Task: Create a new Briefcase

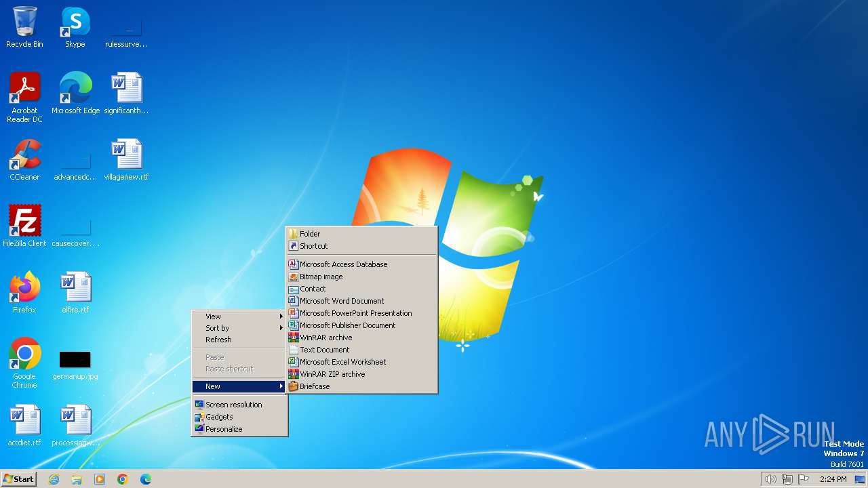Action: click(361, 386)
